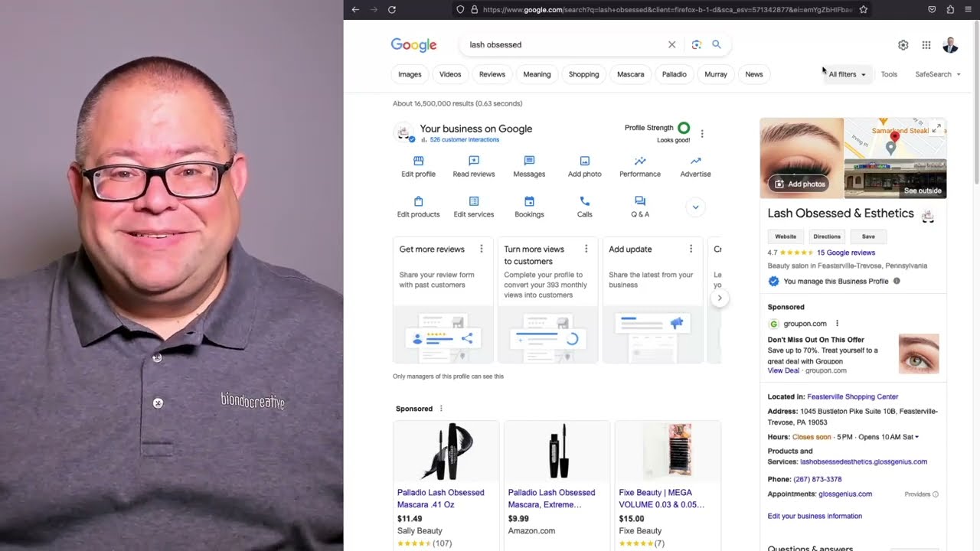
Task: Click the browser URL address bar
Action: 666,9
